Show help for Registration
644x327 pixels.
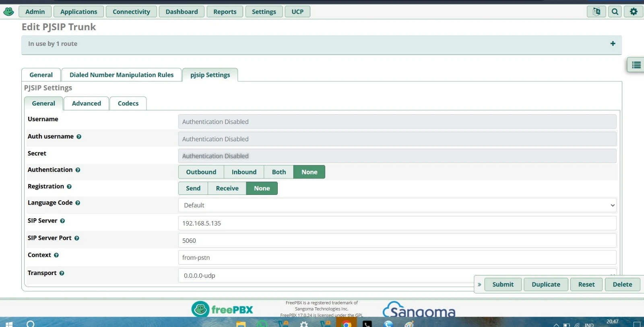69,187
